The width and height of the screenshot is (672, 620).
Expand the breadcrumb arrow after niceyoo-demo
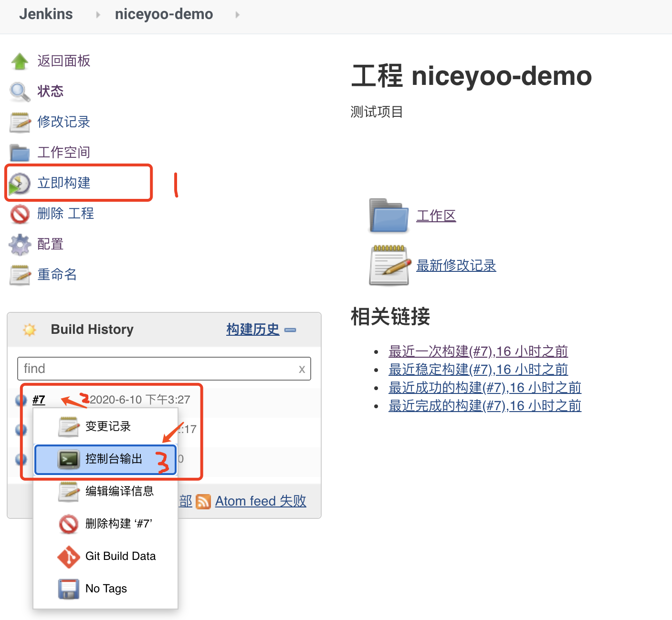click(237, 15)
